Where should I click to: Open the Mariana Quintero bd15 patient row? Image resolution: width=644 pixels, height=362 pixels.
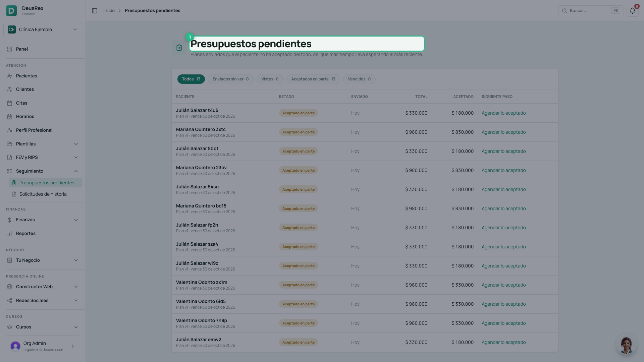click(365, 208)
